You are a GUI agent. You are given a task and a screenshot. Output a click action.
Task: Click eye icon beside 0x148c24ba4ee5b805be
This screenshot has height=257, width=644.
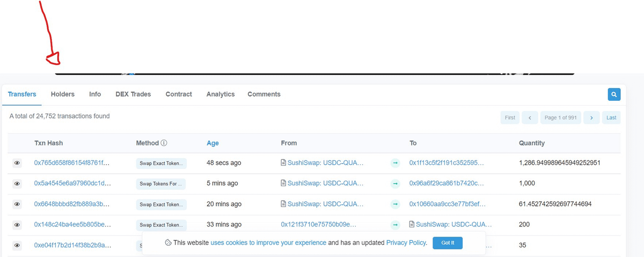click(17, 225)
